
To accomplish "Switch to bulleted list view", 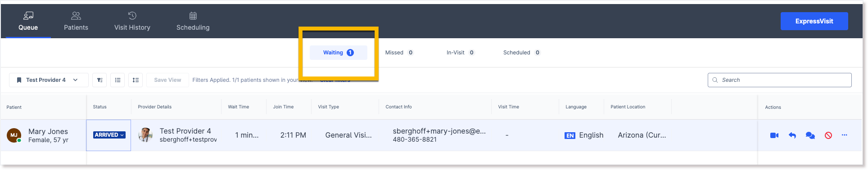I will (x=118, y=80).
